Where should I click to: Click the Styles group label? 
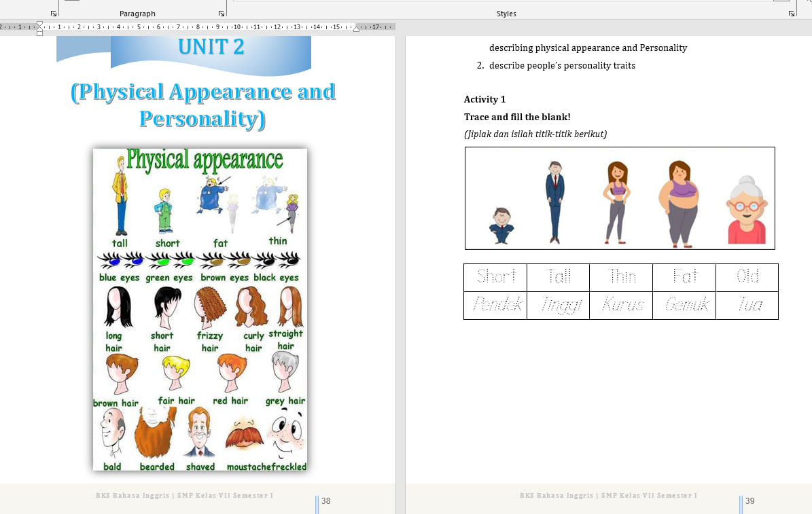coord(506,14)
